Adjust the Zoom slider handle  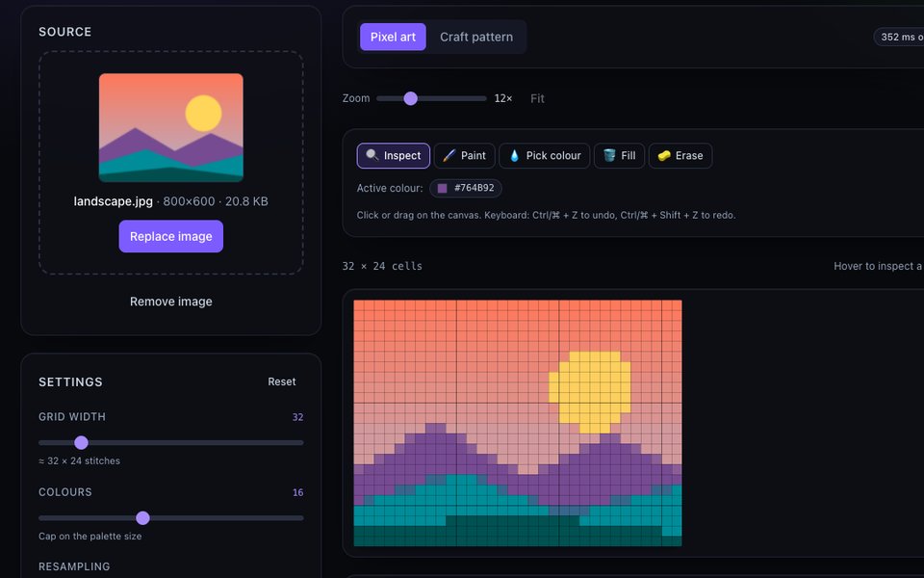tap(411, 98)
